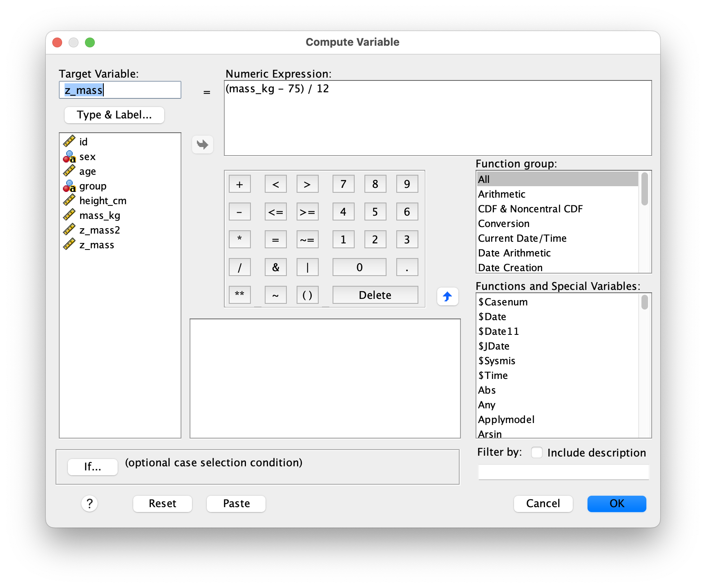Click in the Filter by text field

click(563, 472)
